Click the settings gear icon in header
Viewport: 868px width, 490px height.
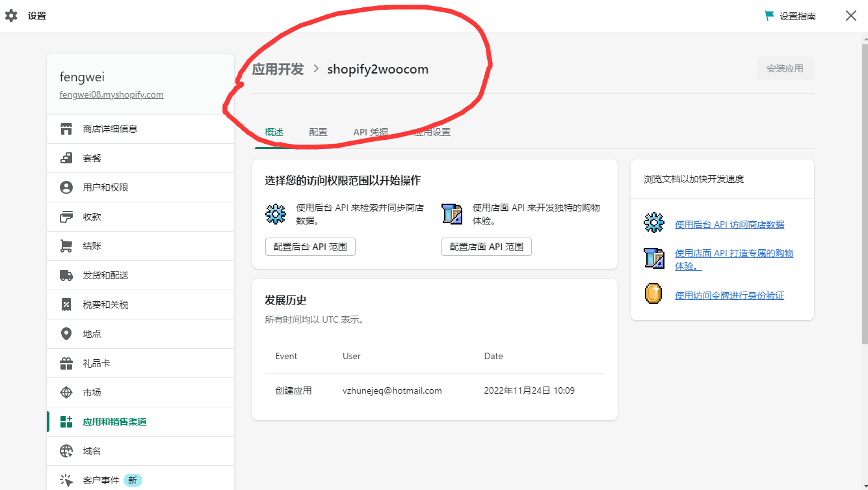[x=11, y=16]
